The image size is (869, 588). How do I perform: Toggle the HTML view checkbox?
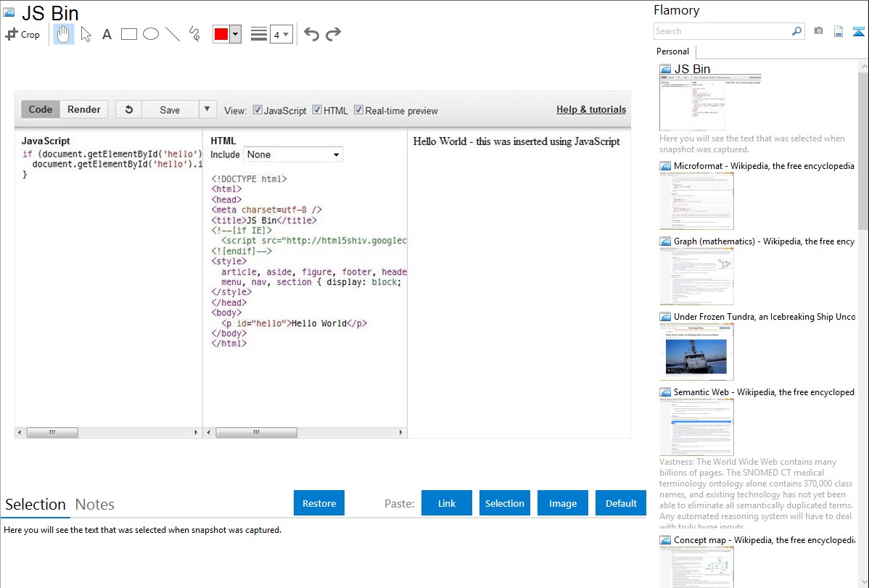pos(317,110)
